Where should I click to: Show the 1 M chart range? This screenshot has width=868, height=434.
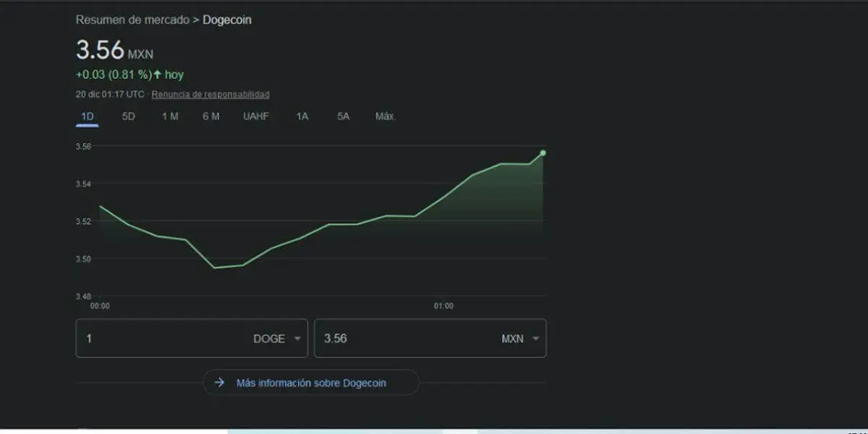tap(170, 116)
